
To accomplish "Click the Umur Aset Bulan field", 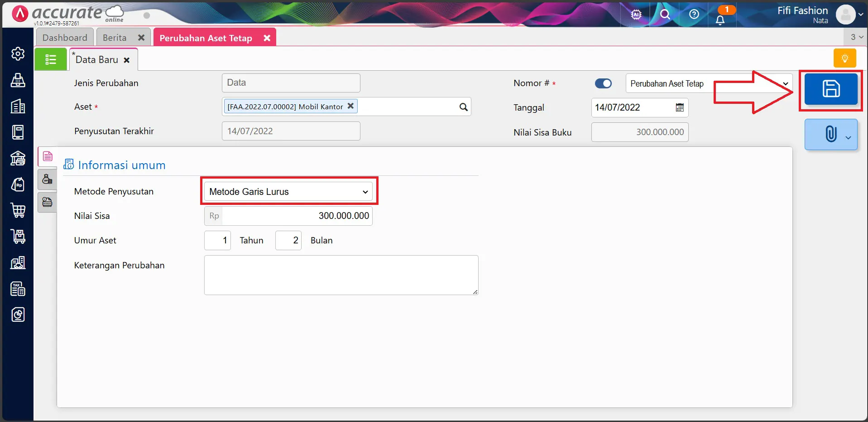I will (288, 240).
